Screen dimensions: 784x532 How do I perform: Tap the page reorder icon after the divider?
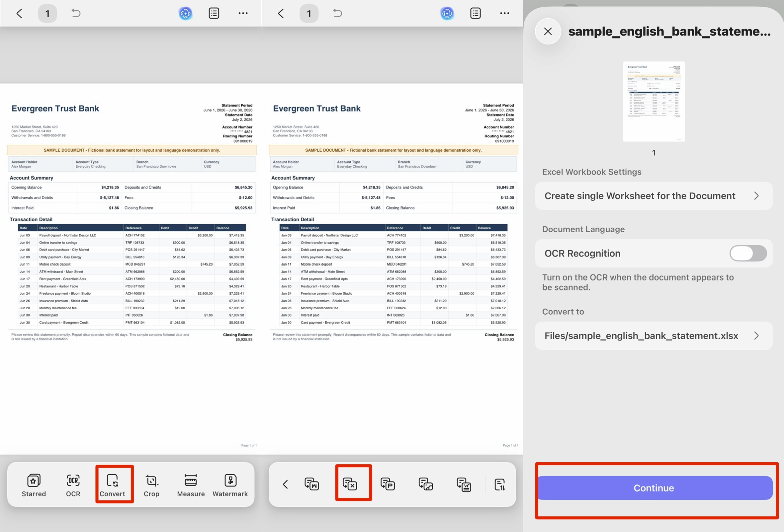(x=500, y=484)
